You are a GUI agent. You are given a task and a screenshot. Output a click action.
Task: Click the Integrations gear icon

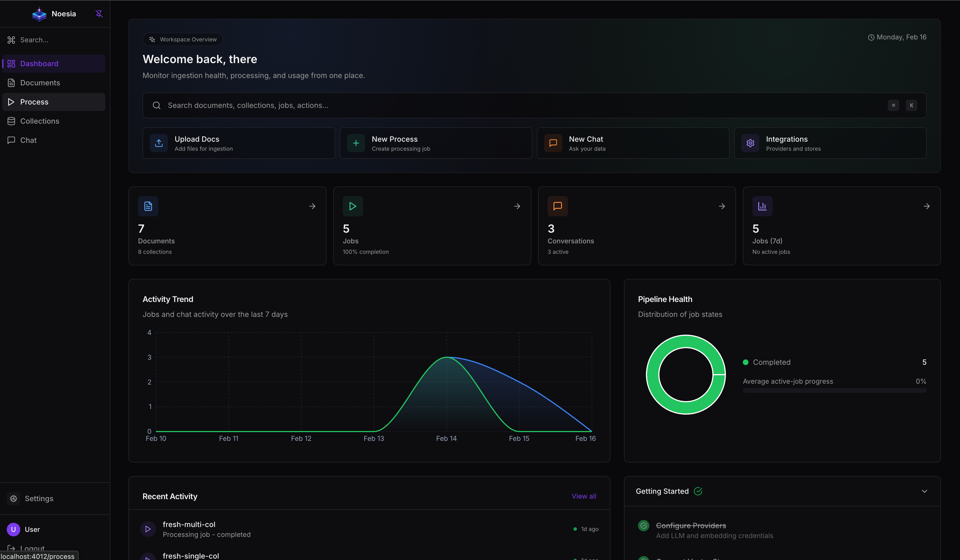click(x=750, y=143)
